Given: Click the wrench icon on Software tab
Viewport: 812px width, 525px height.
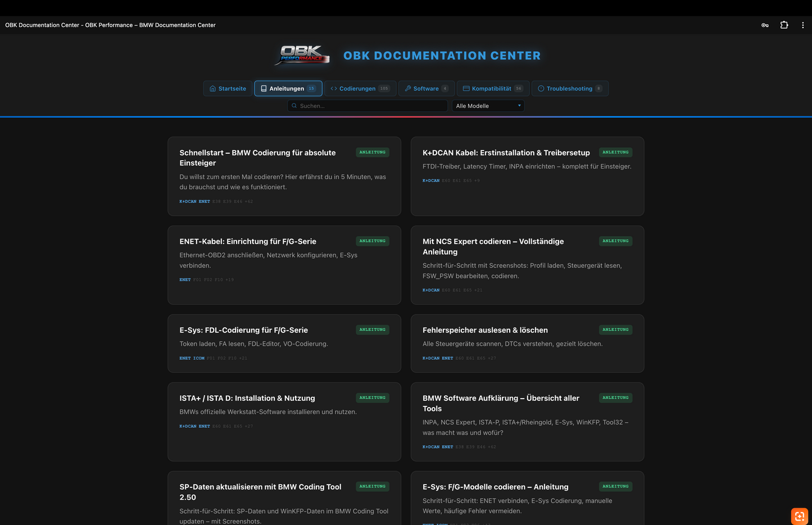Looking at the screenshot, I should tap(408, 89).
